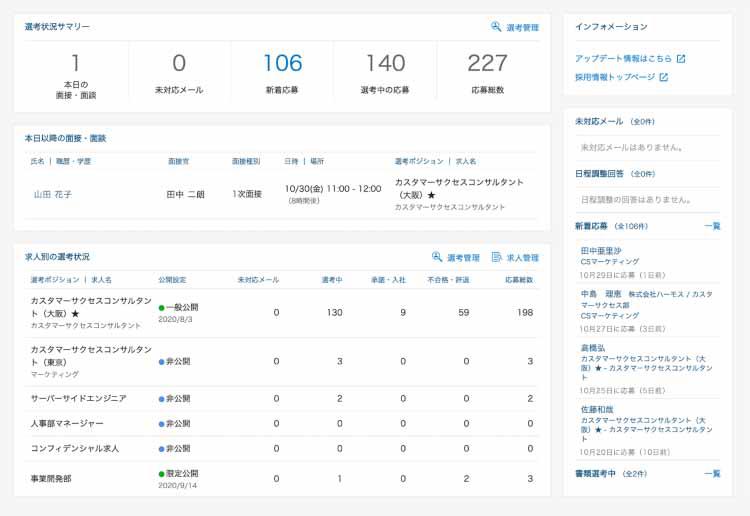Click 選考中 value 1 in 事業開発部 row
The image size is (750, 516).
[340, 478]
